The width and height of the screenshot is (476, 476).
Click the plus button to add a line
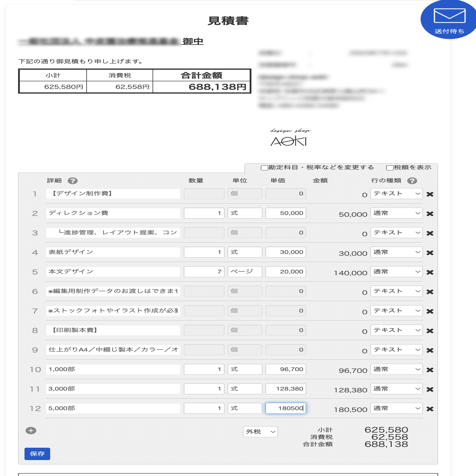click(x=30, y=430)
